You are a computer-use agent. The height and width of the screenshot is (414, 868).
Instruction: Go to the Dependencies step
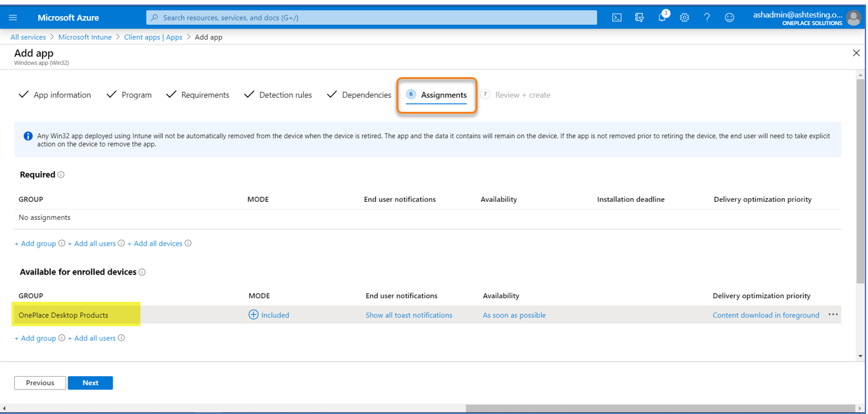359,94
